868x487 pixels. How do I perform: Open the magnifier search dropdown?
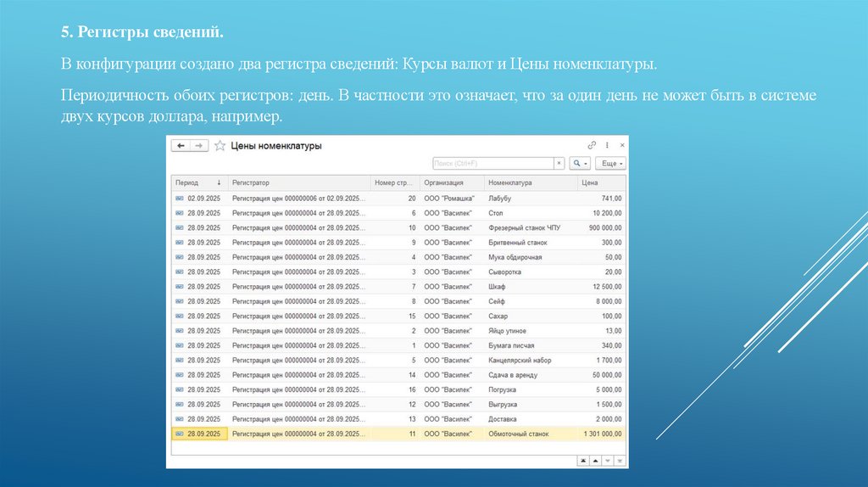pyautogui.click(x=580, y=164)
